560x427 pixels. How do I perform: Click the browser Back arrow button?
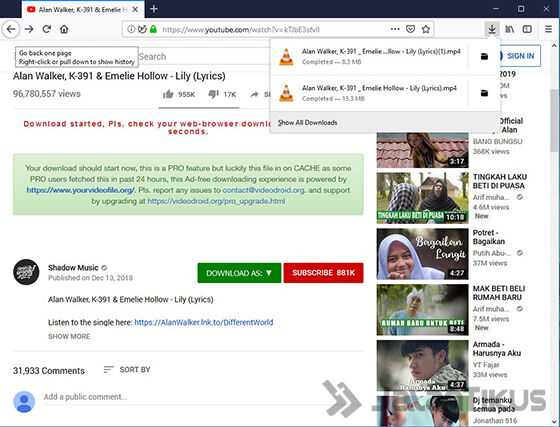pyautogui.click(x=11, y=29)
